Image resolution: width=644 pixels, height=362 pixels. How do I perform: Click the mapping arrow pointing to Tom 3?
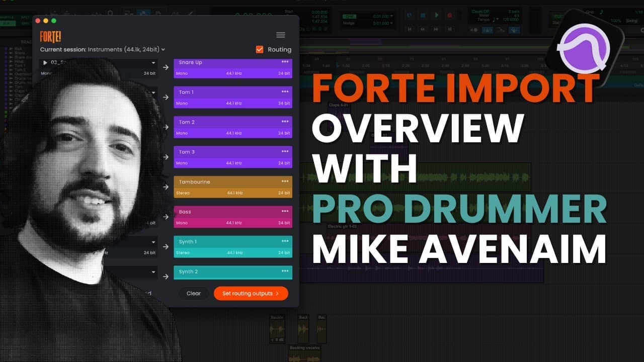pyautogui.click(x=166, y=157)
